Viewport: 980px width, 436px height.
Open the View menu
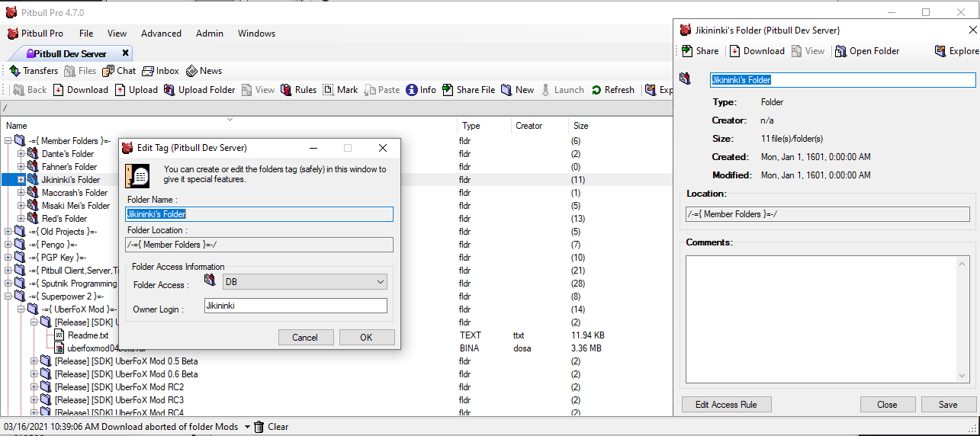[x=117, y=34]
